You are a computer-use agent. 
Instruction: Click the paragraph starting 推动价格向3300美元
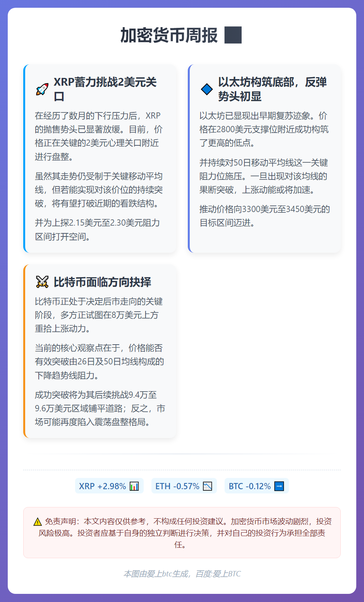coord(264,216)
